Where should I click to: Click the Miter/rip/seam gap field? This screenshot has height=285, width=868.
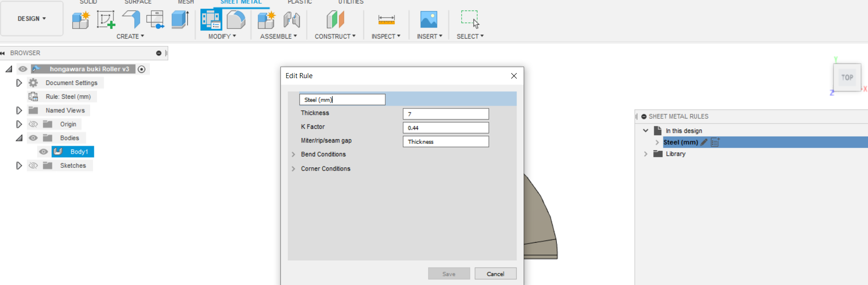446,142
